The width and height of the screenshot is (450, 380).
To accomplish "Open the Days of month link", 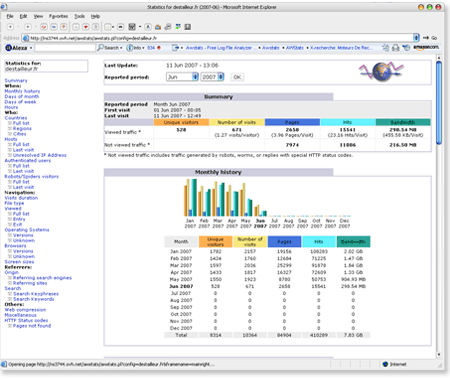I will point(22,96).
